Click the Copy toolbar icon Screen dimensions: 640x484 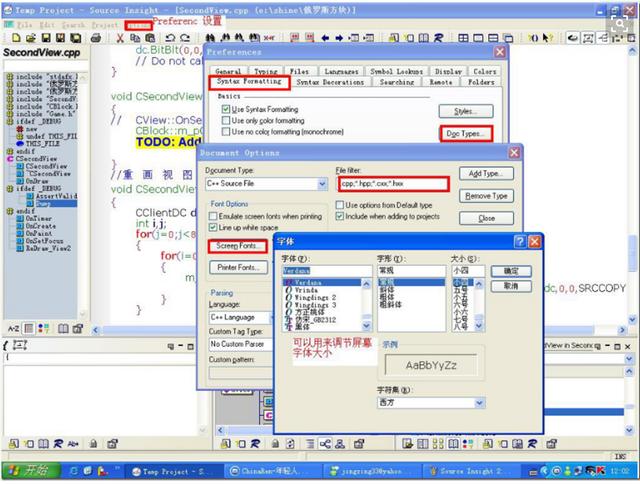pyautogui.click(x=135, y=38)
